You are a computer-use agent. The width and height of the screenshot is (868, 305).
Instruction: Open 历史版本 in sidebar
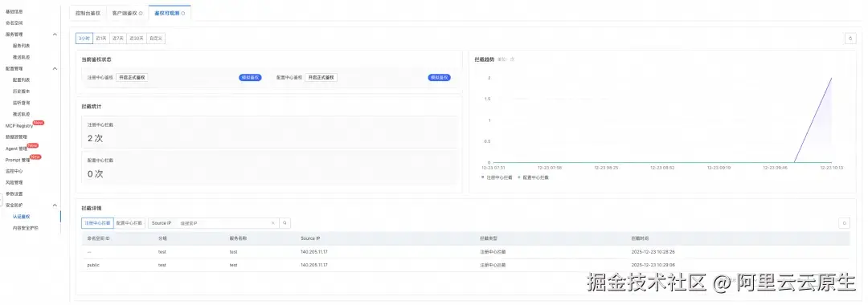[x=21, y=91]
